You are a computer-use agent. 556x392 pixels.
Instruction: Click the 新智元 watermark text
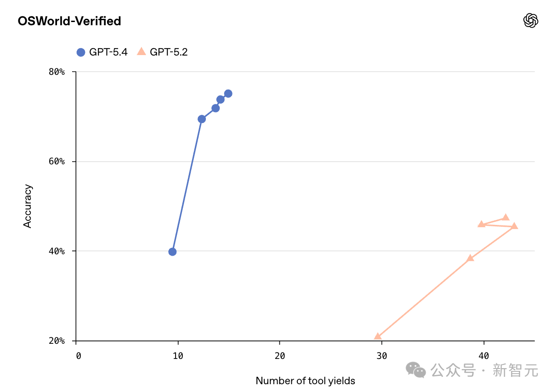(x=515, y=370)
